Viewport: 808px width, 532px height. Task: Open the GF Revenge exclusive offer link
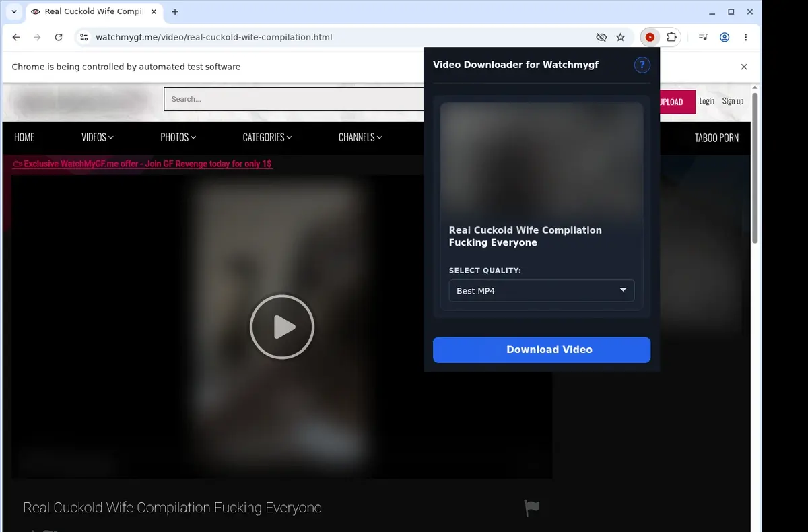142,164
